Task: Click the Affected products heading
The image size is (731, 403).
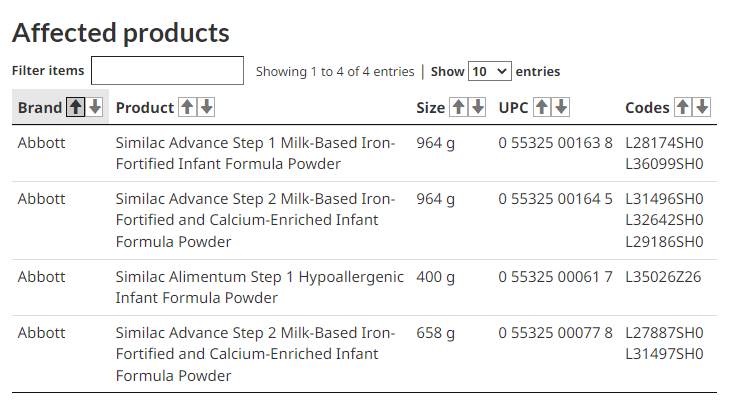Action: (x=121, y=33)
